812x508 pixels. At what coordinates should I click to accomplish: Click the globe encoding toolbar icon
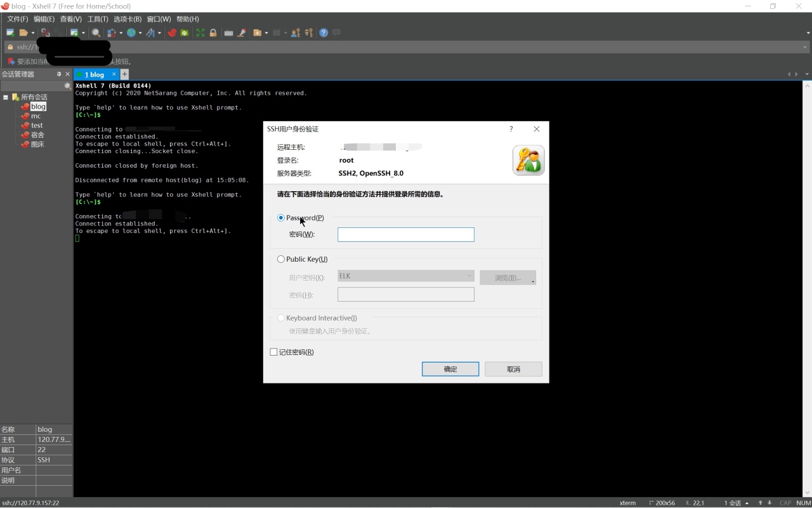(x=131, y=32)
